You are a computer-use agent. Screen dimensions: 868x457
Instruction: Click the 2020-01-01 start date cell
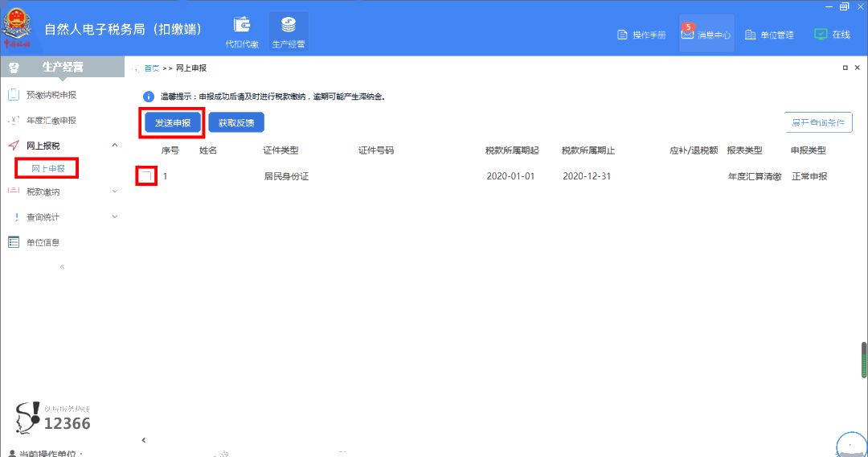coord(510,176)
